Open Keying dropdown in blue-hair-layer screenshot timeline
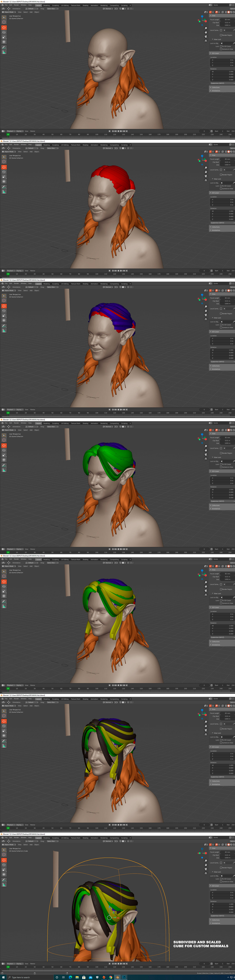This screenshot has height=980, width=235. point(19,410)
